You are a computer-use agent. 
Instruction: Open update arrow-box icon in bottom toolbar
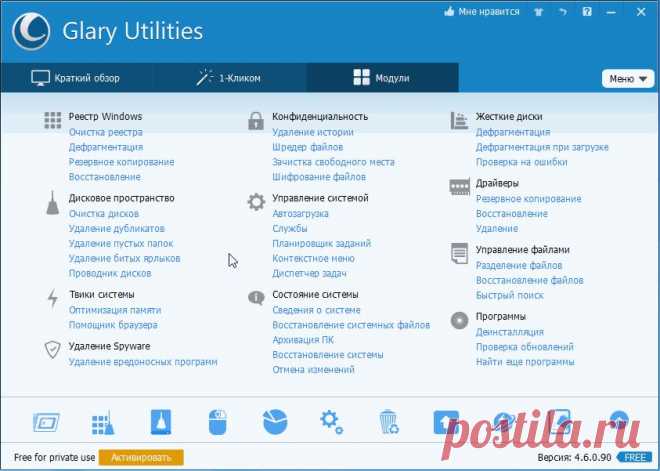click(x=446, y=422)
